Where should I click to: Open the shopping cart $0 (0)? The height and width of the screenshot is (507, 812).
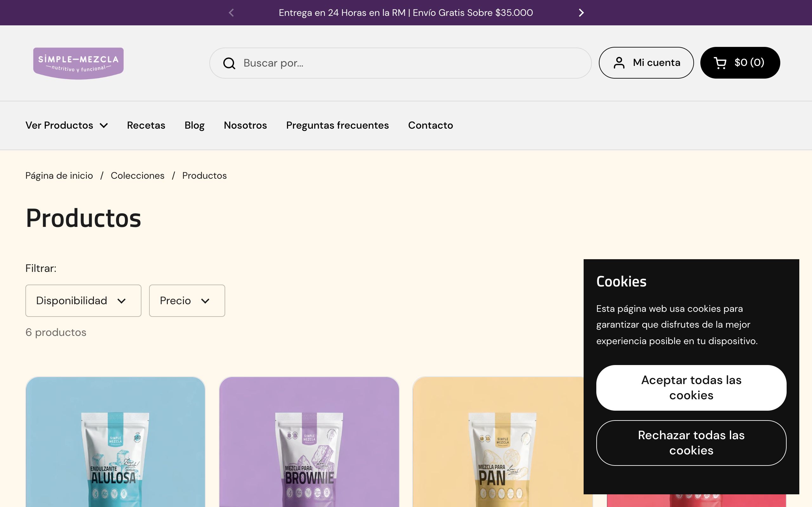pyautogui.click(x=740, y=63)
